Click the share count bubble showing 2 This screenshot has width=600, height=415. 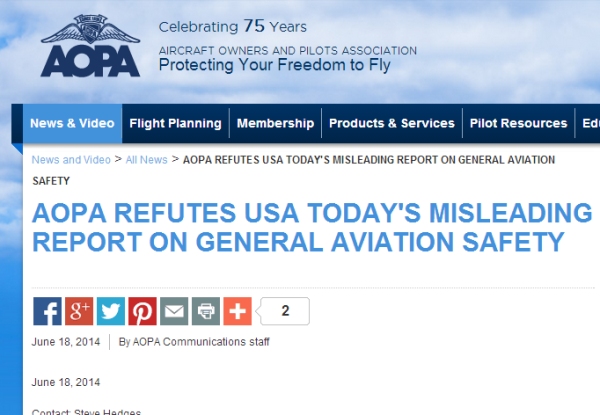285,311
